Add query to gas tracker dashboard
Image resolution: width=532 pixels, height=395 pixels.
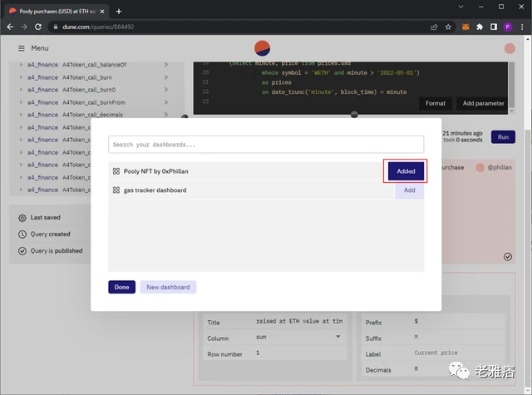(x=409, y=190)
